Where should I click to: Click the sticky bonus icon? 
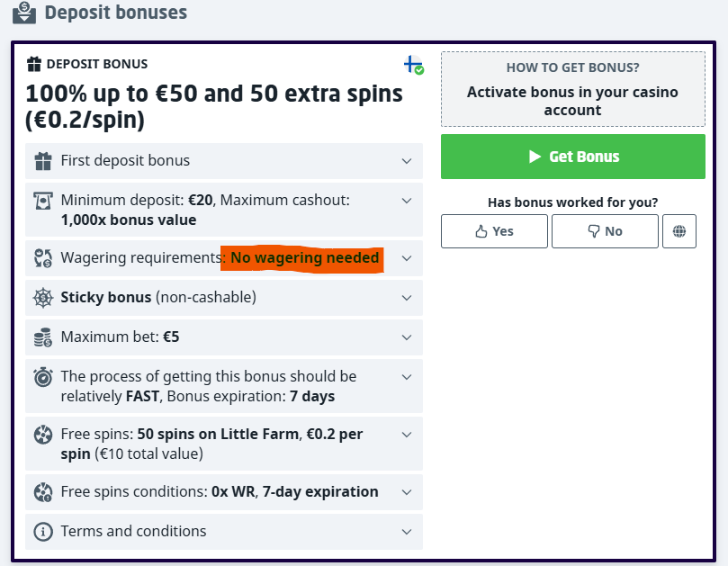pyautogui.click(x=42, y=298)
